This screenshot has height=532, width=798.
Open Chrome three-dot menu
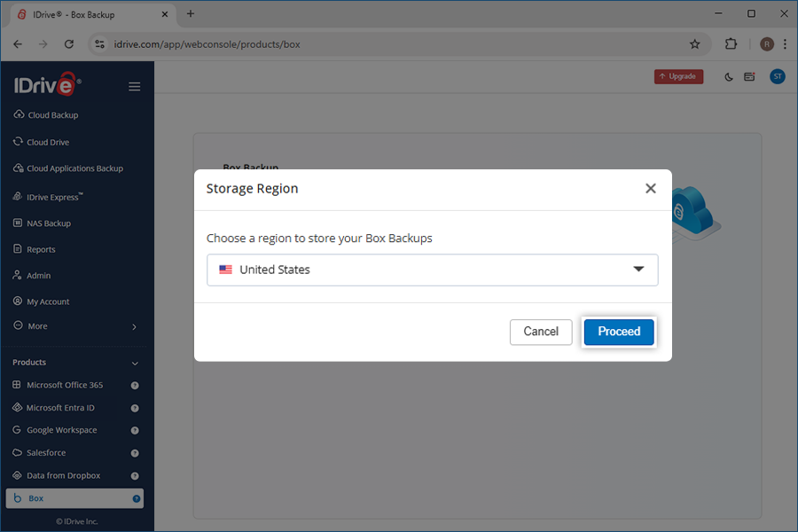(786, 44)
